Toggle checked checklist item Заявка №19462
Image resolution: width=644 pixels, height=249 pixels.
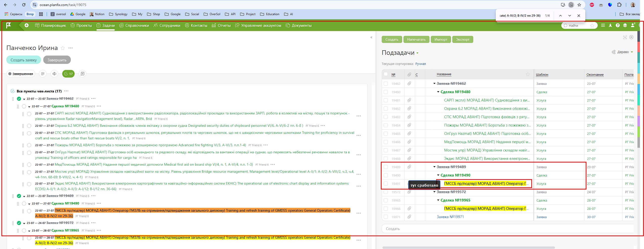(x=19, y=99)
